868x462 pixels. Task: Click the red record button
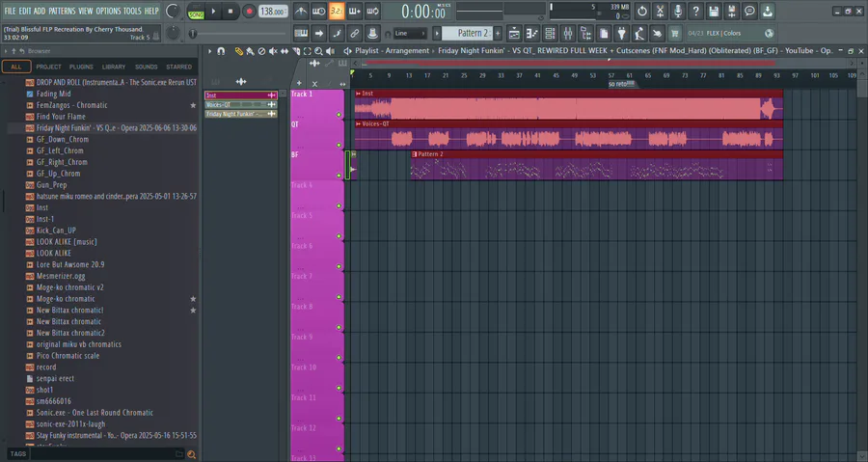pyautogui.click(x=249, y=11)
